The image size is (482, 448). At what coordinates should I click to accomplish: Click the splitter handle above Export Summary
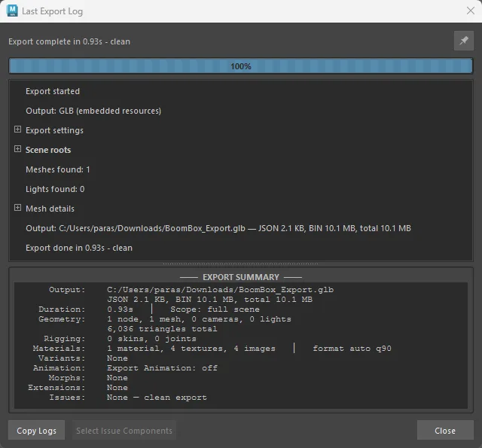[241, 264]
